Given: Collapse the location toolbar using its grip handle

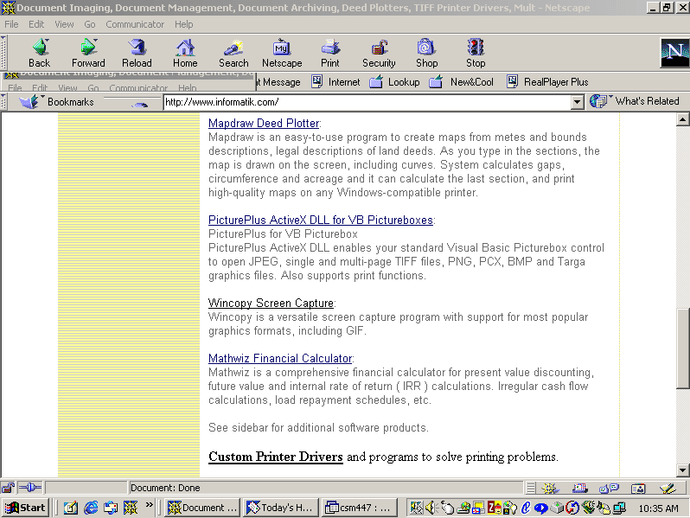Looking at the screenshot, I should (3, 102).
